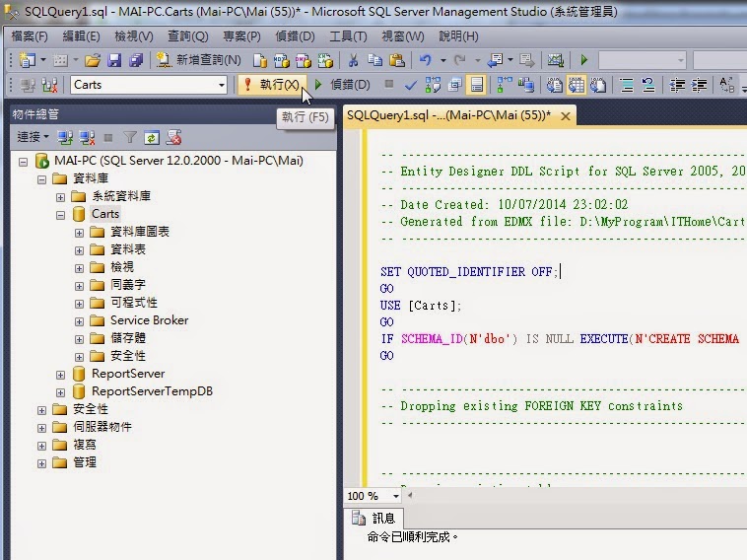The width and height of the screenshot is (747, 560).
Task: Click the 執行(X) execute button
Action: tap(271, 85)
